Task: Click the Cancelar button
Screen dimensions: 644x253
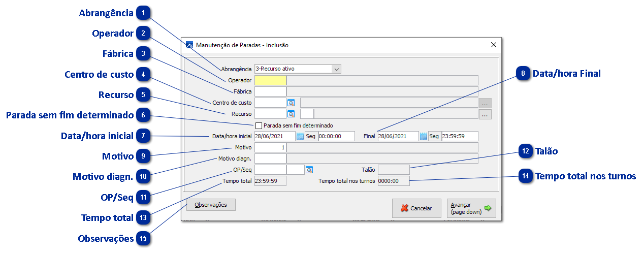Action: coord(416,208)
